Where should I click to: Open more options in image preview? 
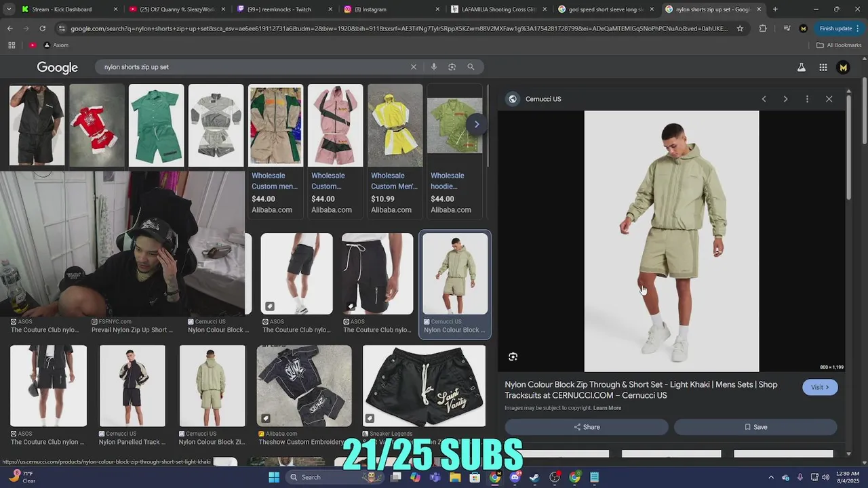click(x=807, y=99)
